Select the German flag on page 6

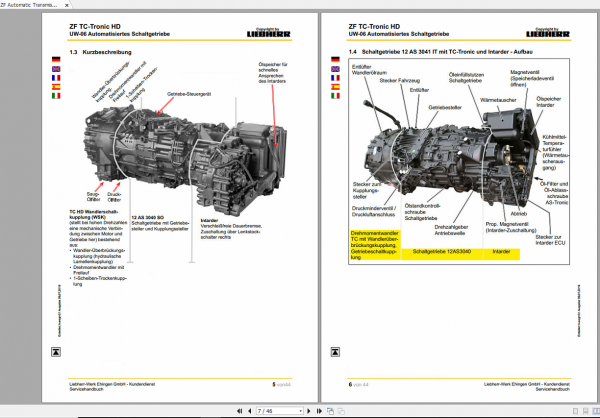tap(335, 59)
